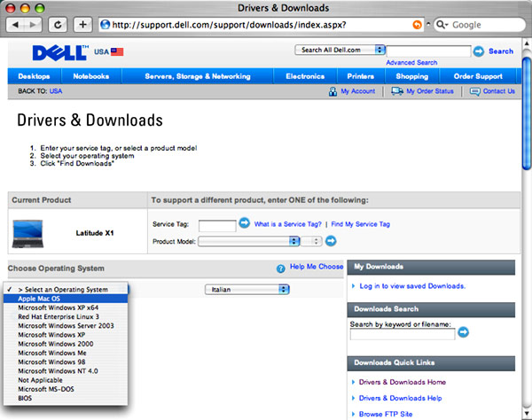532x420 pixels.
Task: Click the blue arrow Search go icon
Action: click(479, 51)
